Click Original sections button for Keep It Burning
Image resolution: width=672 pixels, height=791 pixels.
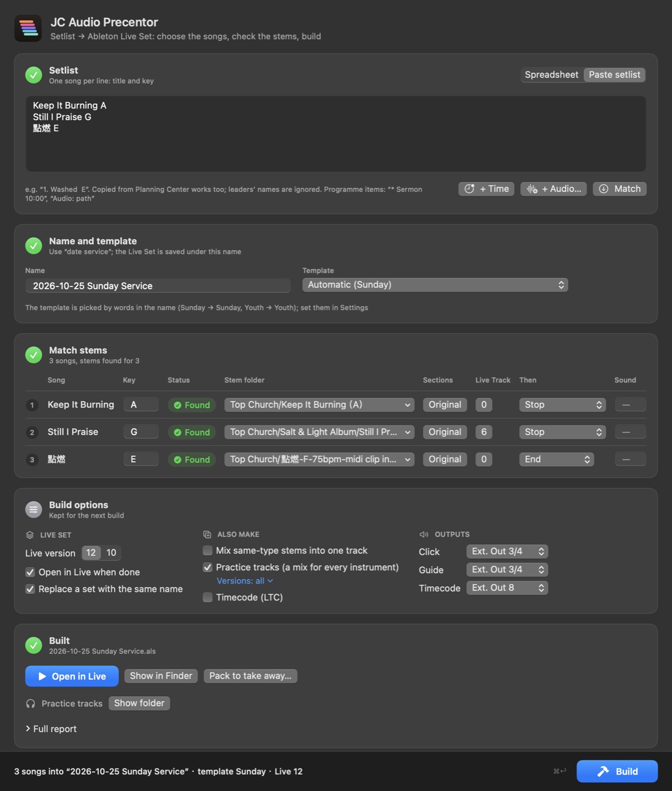click(x=445, y=405)
